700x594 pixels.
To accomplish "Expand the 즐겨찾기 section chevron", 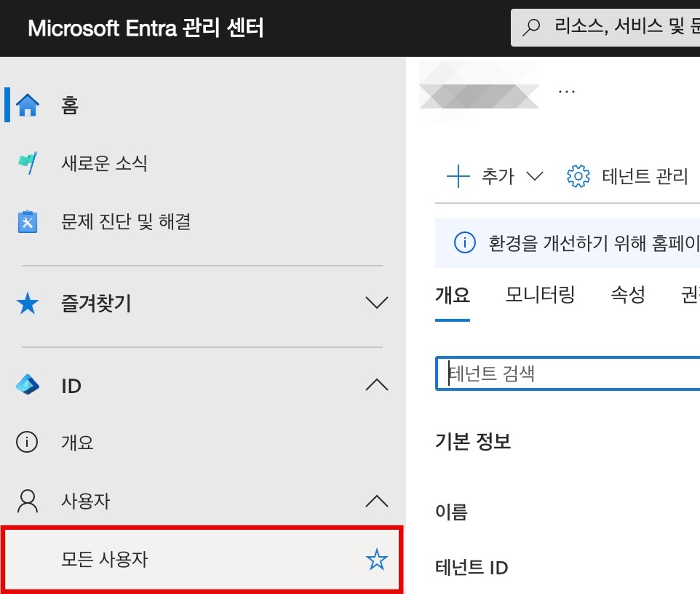I will coord(377,302).
